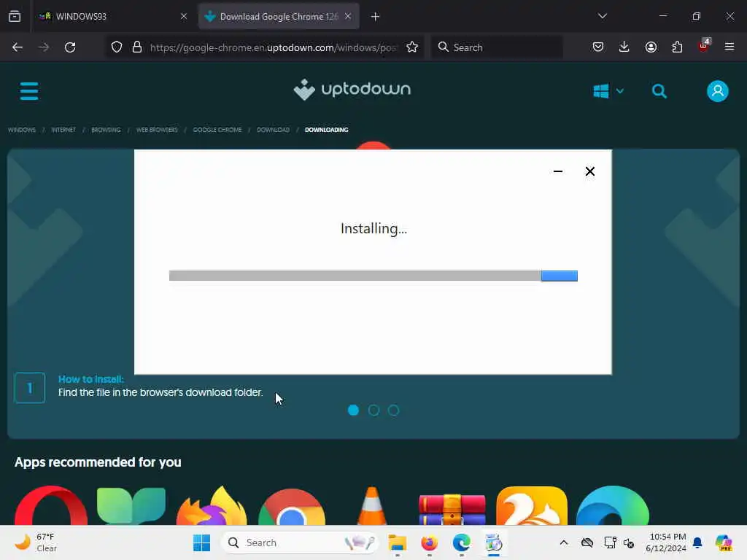The image size is (747, 560).
Task: Close the WINDOWS93 tab
Action: click(x=184, y=16)
